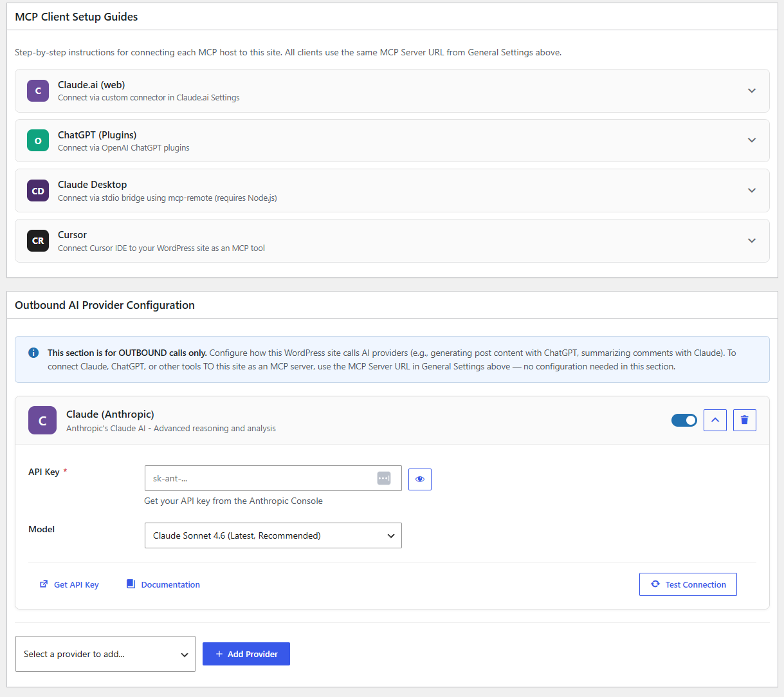Click 'Get your API key from the Anthropic Console'
Image resolution: width=784 pixels, height=697 pixels.
click(x=233, y=501)
